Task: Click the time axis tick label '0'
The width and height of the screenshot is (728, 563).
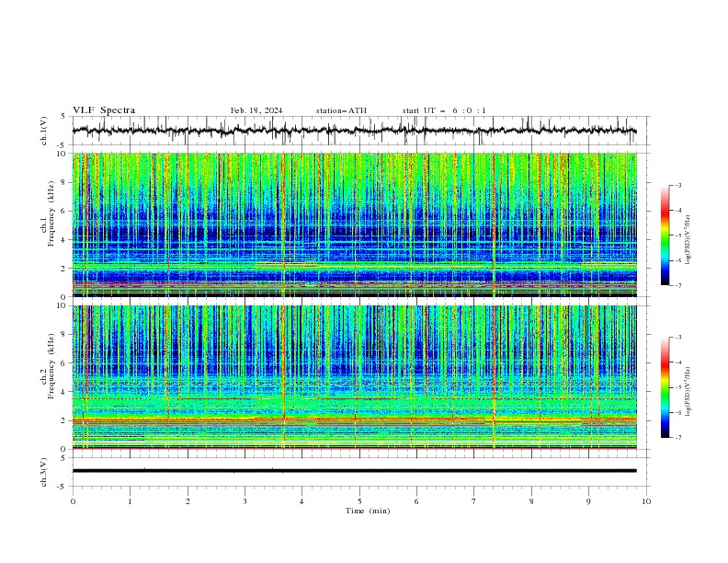Action: click(x=73, y=501)
